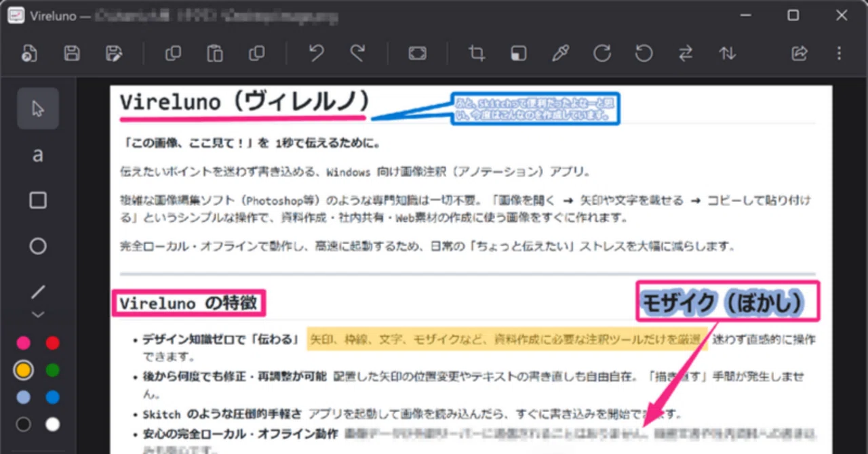Click the Vireluno app icon in title bar
Screen dimensions: 868x454
click(x=16, y=16)
